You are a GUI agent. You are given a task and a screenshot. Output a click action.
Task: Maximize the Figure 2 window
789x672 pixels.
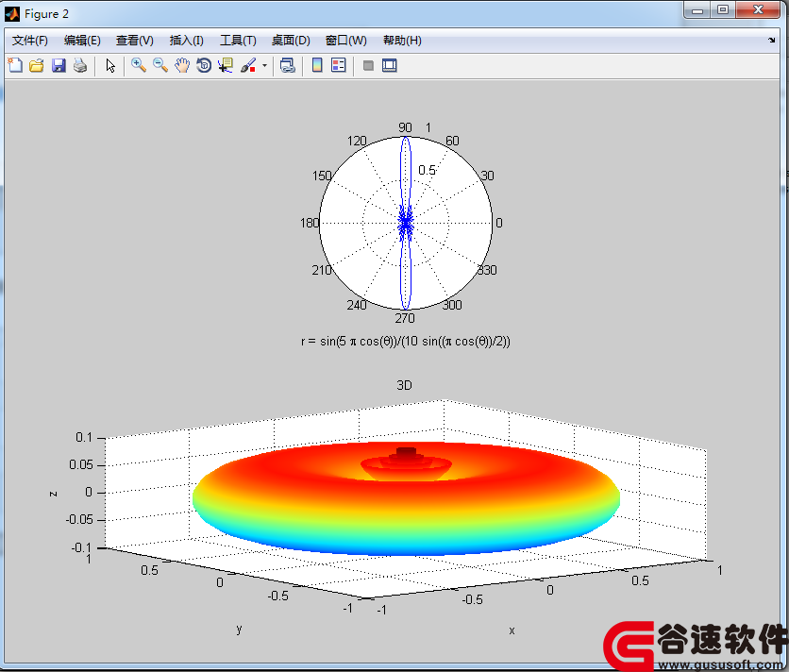[723, 10]
